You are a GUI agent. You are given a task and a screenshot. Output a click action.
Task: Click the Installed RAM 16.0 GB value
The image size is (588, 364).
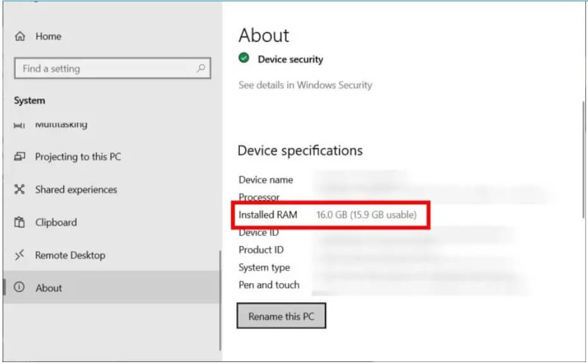click(366, 215)
